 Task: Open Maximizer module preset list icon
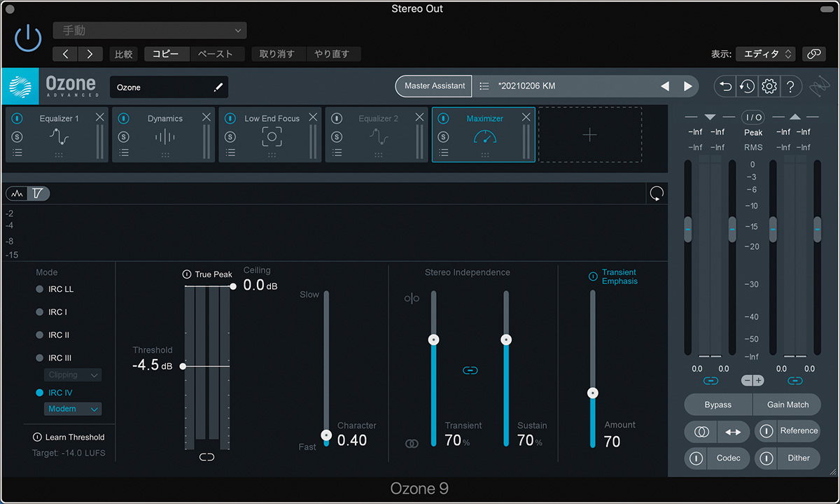[x=443, y=153]
